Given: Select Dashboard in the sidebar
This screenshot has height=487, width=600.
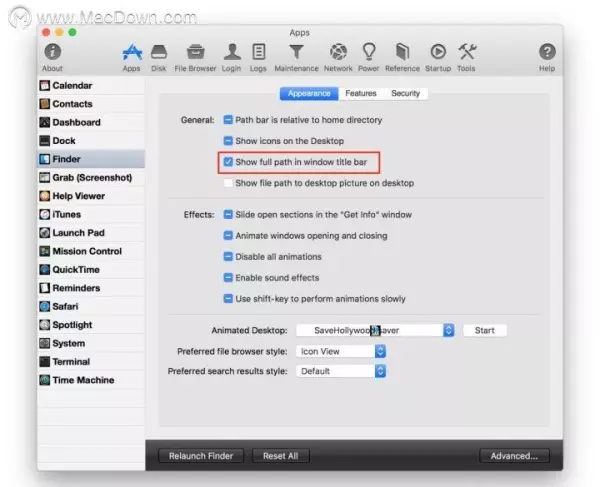Looking at the screenshot, I should pos(91,122).
